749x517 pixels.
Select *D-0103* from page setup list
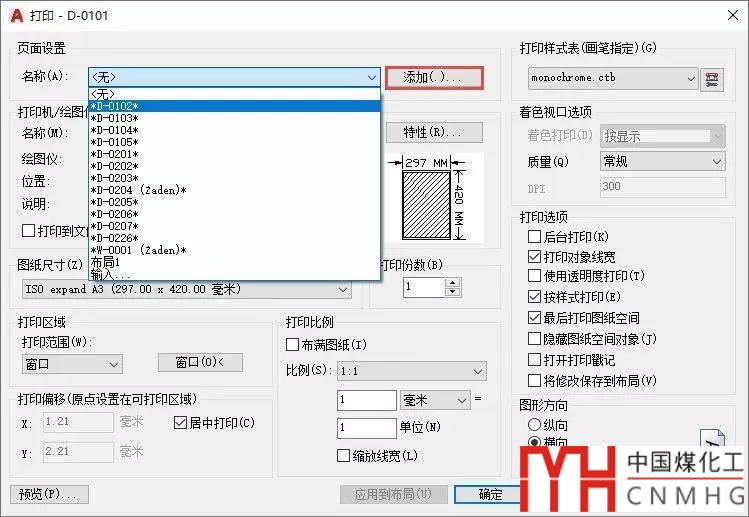[x=114, y=118]
